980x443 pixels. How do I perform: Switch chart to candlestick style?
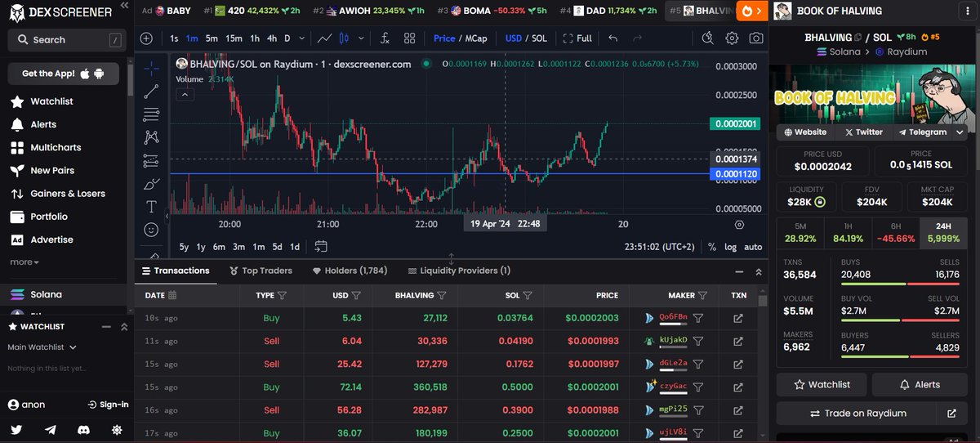tap(344, 38)
